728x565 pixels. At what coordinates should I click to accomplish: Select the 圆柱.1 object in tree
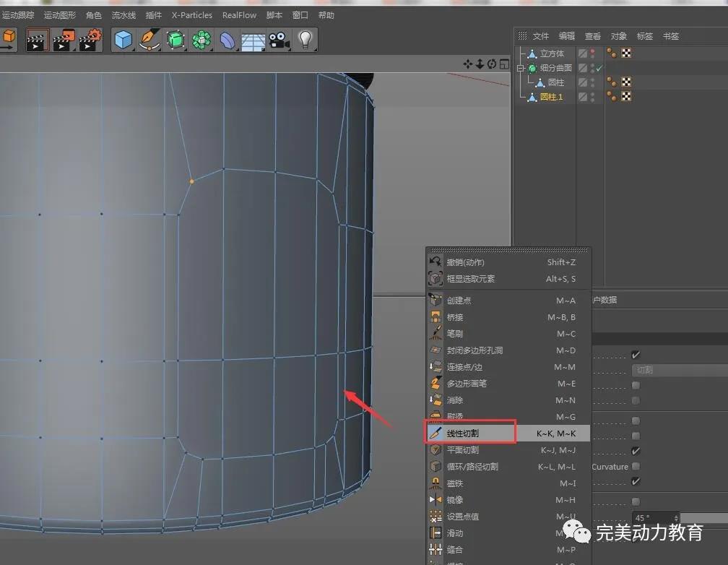(550, 97)
